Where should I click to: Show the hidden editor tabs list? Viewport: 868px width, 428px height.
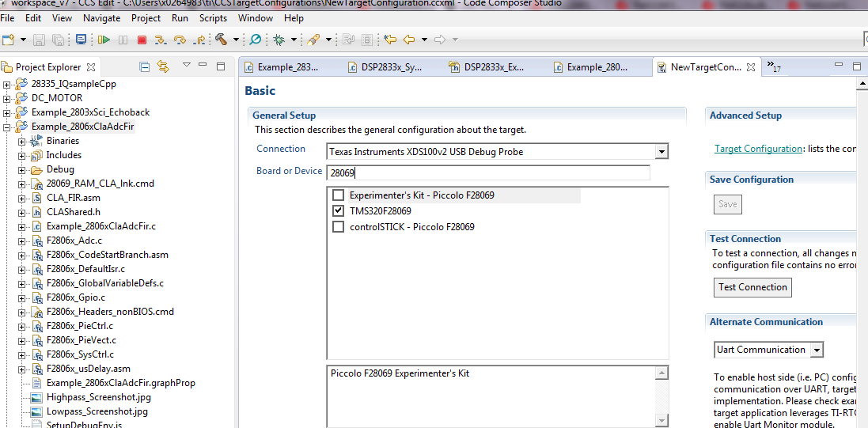point(773,67)
